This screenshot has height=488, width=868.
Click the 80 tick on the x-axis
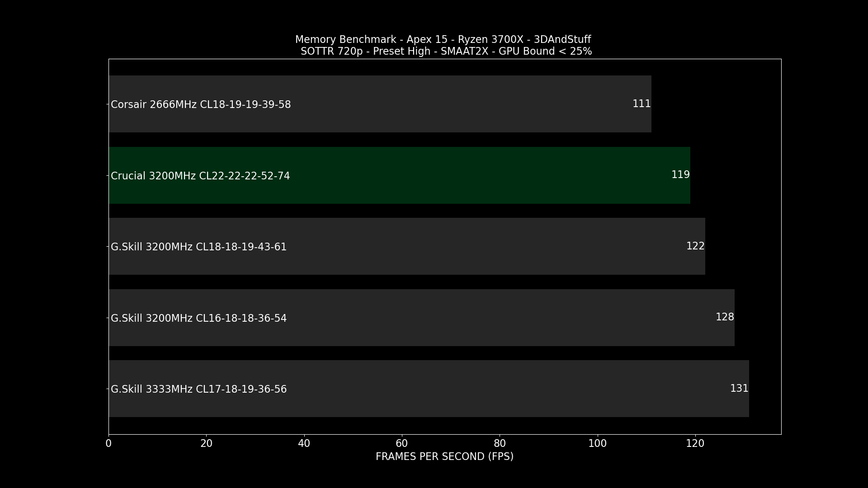500,444
